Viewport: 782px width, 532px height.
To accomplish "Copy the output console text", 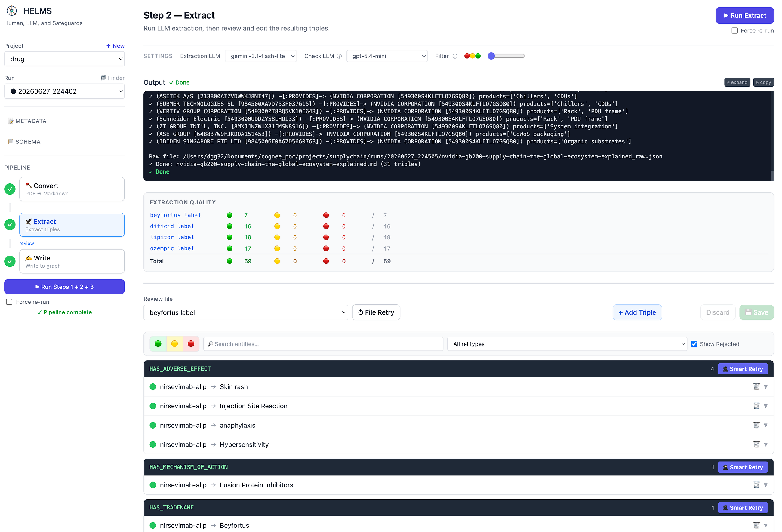I will point(763,82).
